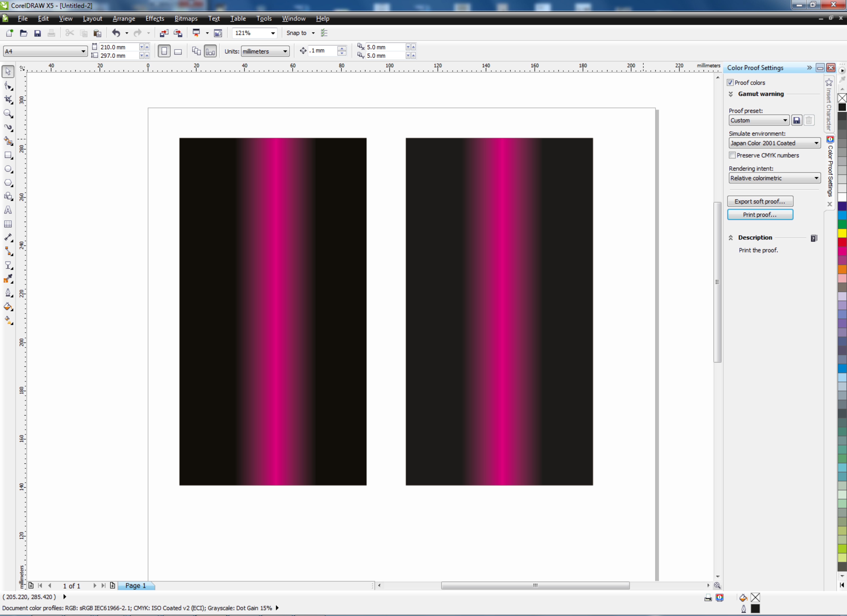Click the Print proof button
Screen dimensions: 847x616
coord(760,214)
